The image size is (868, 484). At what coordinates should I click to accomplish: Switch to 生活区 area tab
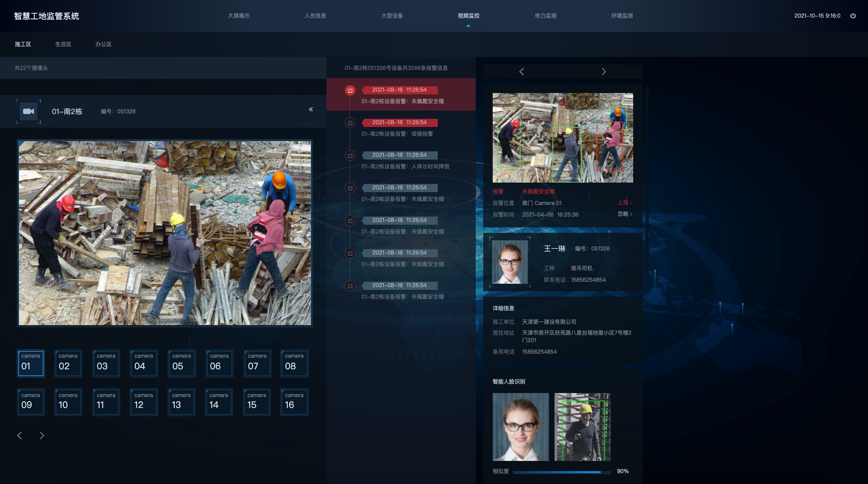(63, 44)
